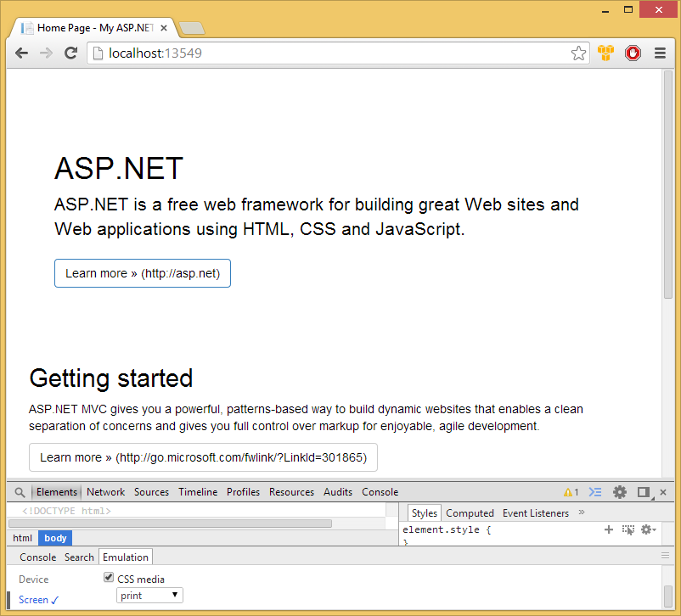
Task: Select the Computed sidebar tab
Action: point(470,513)
